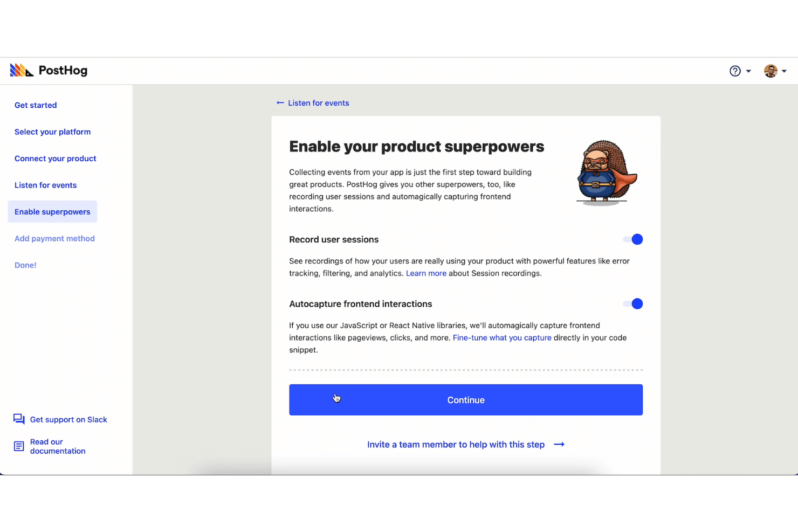Disable Autocapture frontend interactions switch
This screenshot has width=798, height=532.
633,304
